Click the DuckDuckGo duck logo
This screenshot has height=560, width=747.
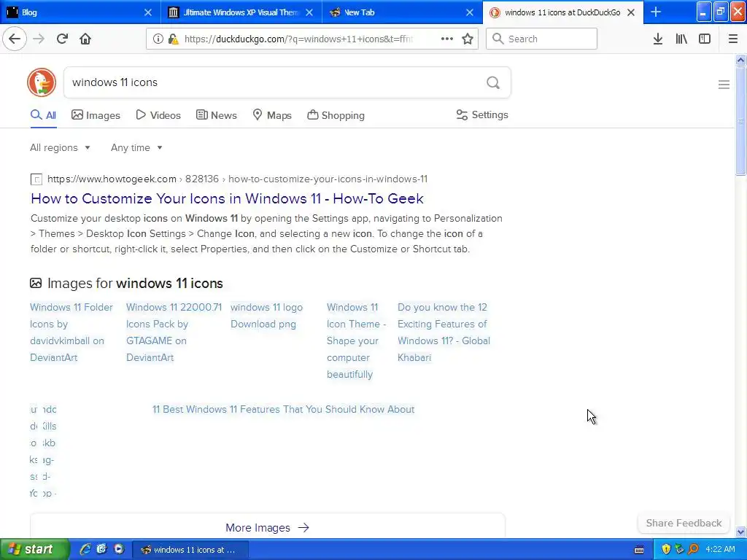point(42,82)
